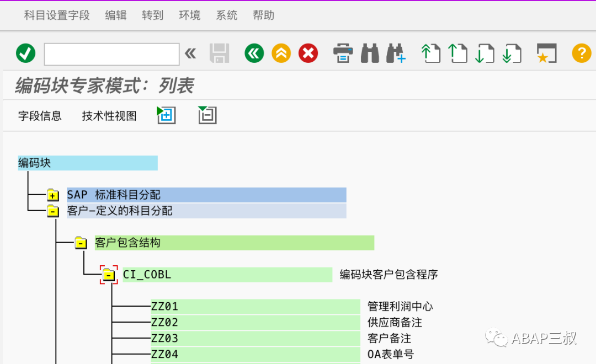Select the 客户包含结构 row
The width and height of the screenshot is (596, 364).
pyautogui.click(x=235, y=243)
